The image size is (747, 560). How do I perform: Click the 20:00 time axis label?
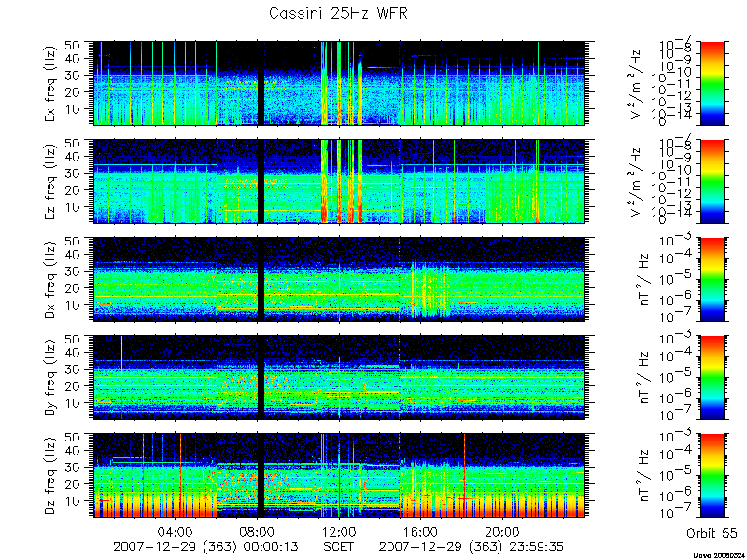(x=502, y=531)
